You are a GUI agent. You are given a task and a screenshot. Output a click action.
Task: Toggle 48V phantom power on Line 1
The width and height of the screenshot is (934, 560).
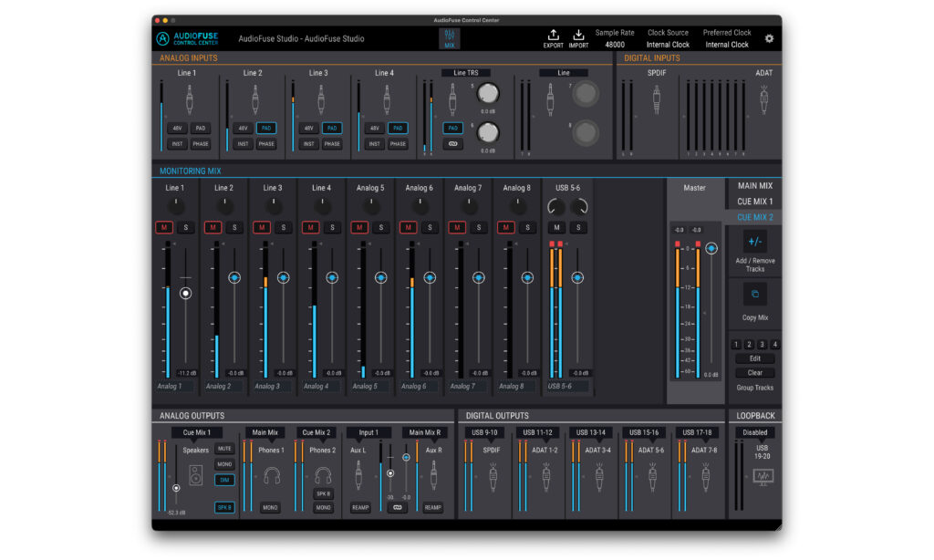point(178,128)
